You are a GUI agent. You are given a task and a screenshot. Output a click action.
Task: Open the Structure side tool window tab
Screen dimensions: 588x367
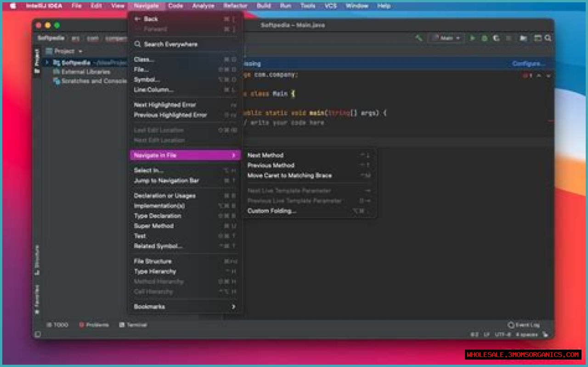[37, 260]
